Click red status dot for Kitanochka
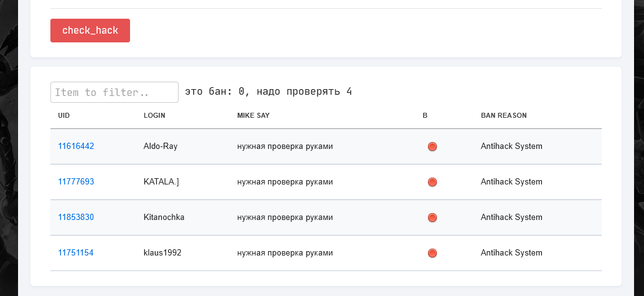Viewport: 644px width, 296px height. (432, 218)
